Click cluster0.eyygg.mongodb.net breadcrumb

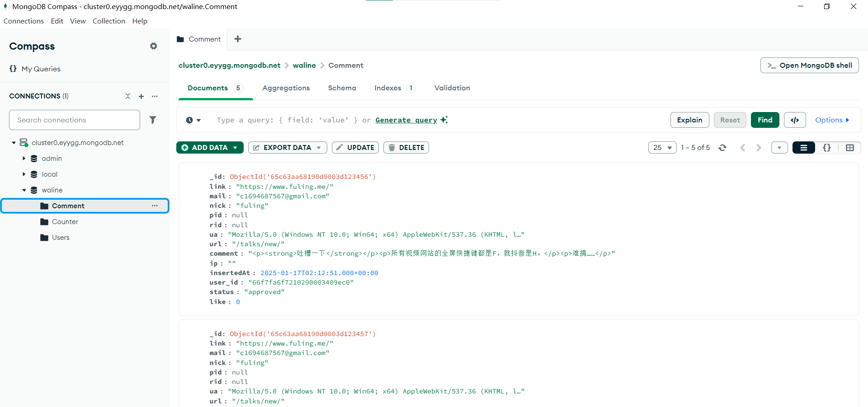(230, 65)
